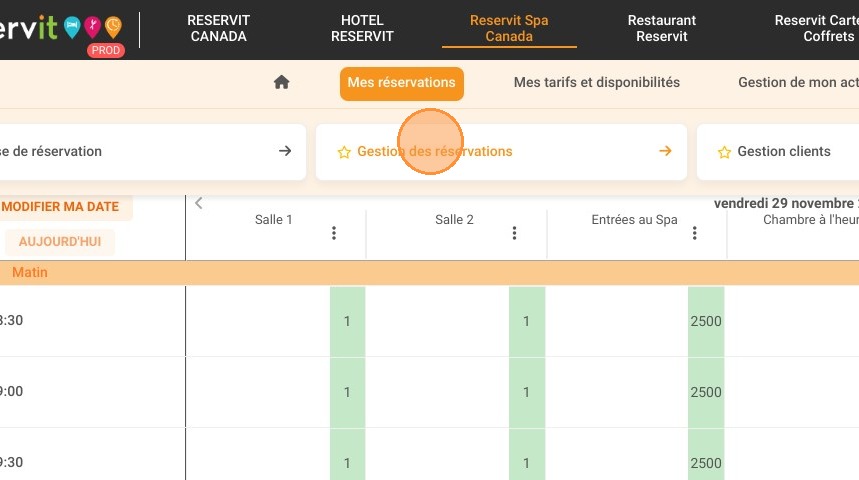Select Salle 1 availability cell at first row
This screenshot has height=480, width=859.
coord(347,321)
